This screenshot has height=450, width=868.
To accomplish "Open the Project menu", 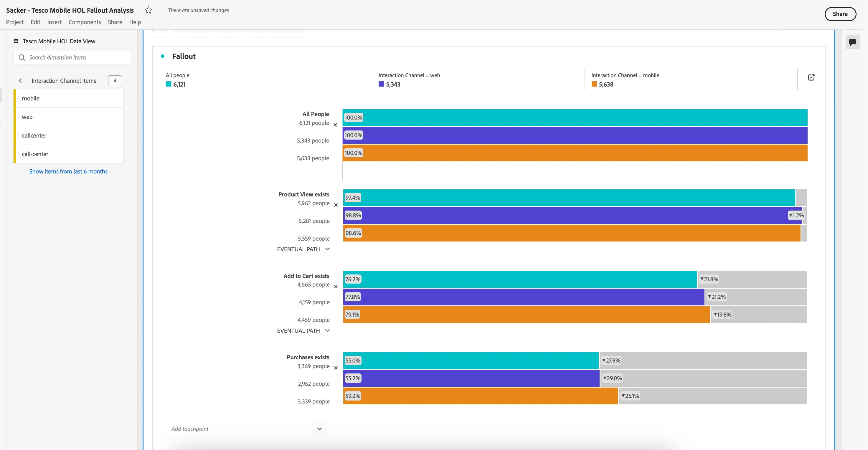I will (15, 22).
